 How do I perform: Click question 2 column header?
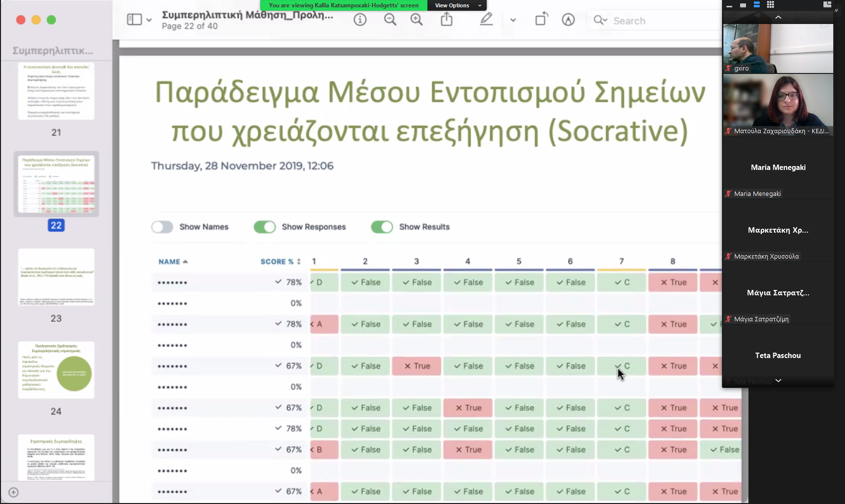tap(365, 262)
